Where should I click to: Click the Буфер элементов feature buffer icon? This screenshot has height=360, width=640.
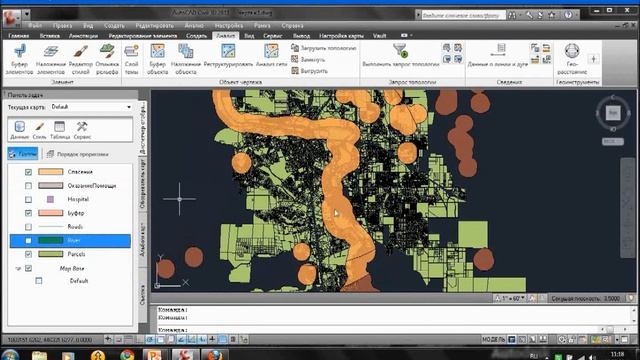19,51
